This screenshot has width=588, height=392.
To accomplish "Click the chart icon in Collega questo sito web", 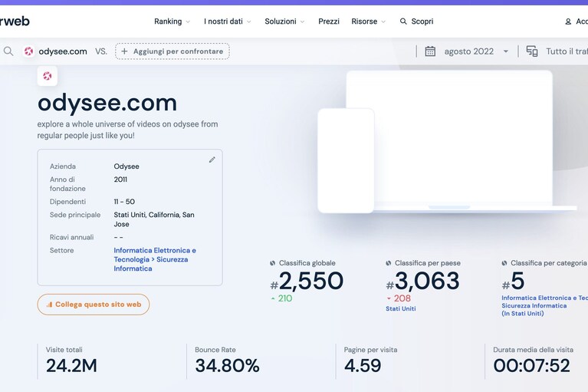I will tap(49, 305).
